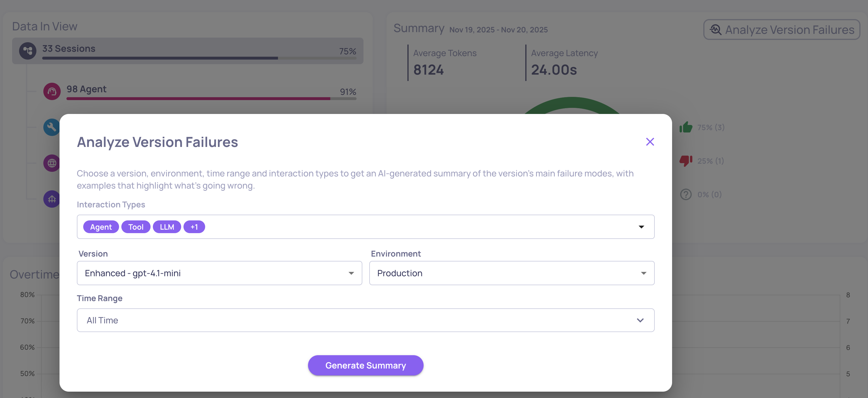Expand the Interaction Types dropdown arrow
This screenshot has width=868, height=398.
641,227
